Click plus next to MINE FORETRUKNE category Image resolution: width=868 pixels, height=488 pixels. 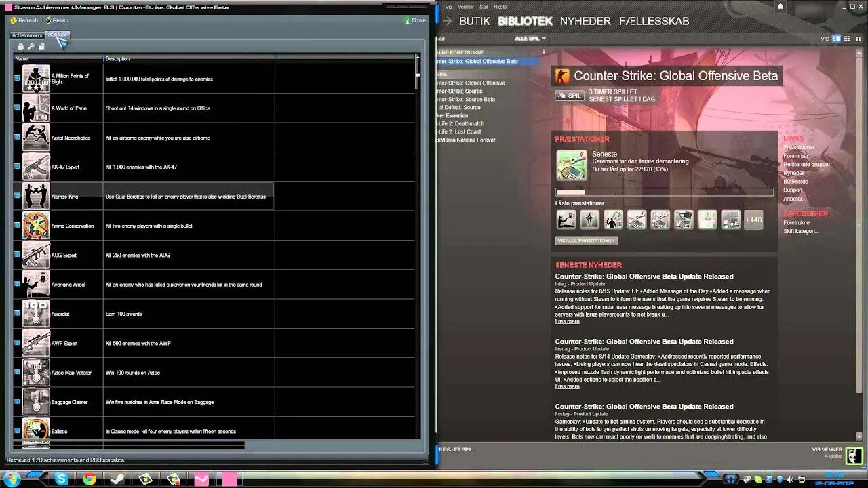(x=543, y=52)
